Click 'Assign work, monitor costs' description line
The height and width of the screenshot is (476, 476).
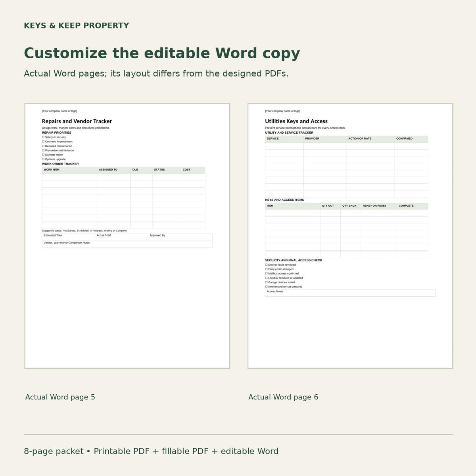(76, 128)
